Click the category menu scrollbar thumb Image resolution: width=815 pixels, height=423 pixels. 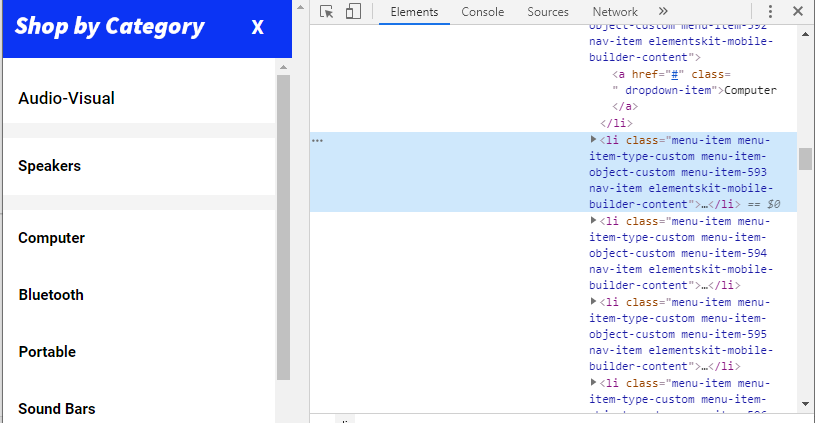[x=283, y=228]
